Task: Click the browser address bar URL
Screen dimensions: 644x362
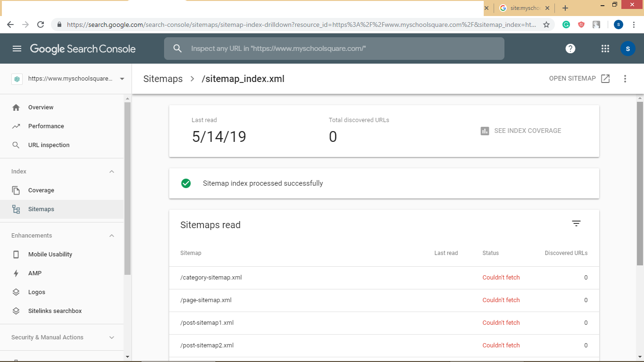Action: pos(302,25)
